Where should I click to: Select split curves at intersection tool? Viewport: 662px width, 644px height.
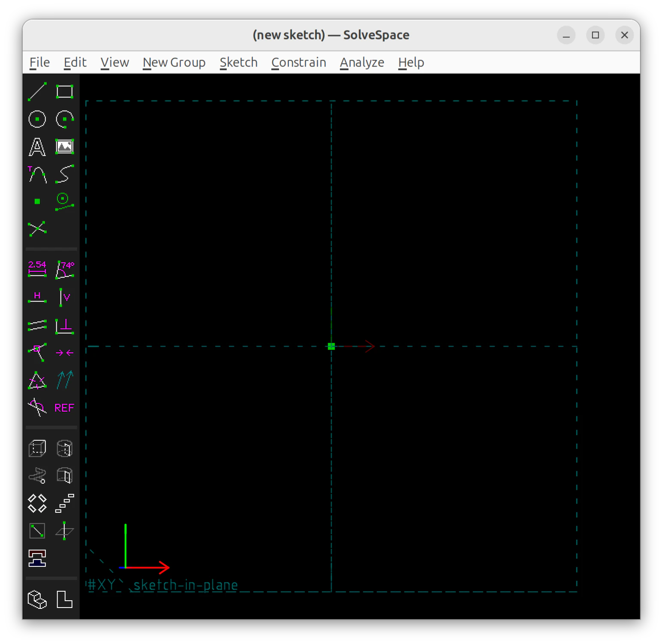point(37,229)
